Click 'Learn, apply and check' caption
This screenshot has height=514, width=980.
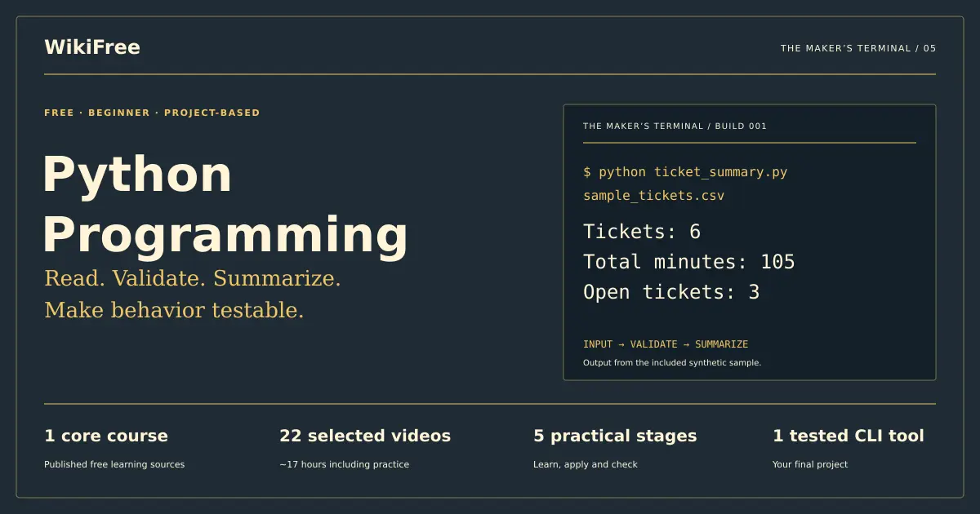pos(586,464)
